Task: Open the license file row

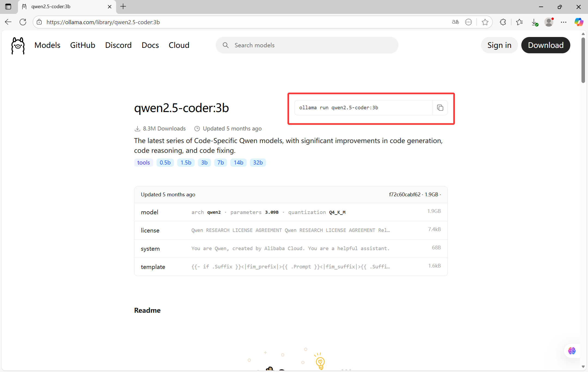Action: click(x=291, y=230)
